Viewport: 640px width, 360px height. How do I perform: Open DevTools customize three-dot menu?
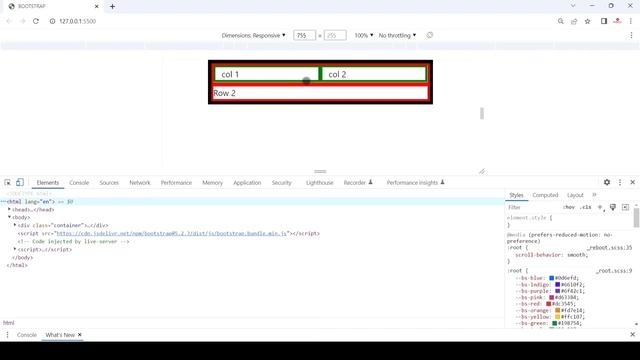tap(620, 182)
